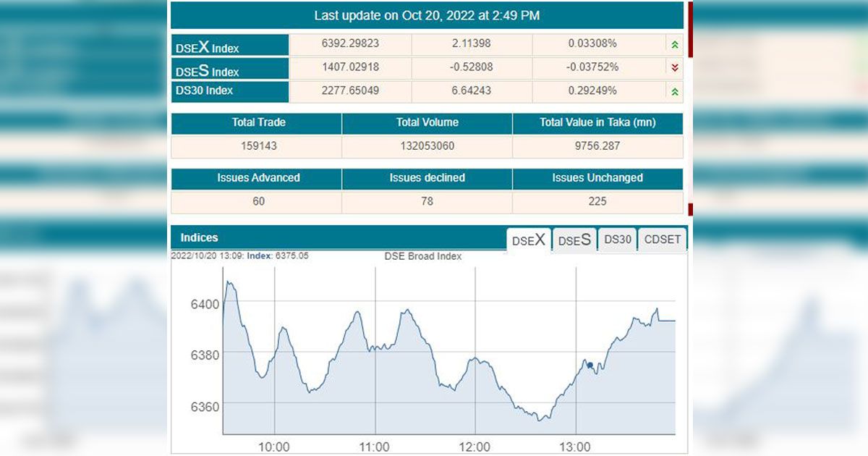Click the 6380 y-axis label
This screenshot has height=456, width=868.
(x=205, y=355)
